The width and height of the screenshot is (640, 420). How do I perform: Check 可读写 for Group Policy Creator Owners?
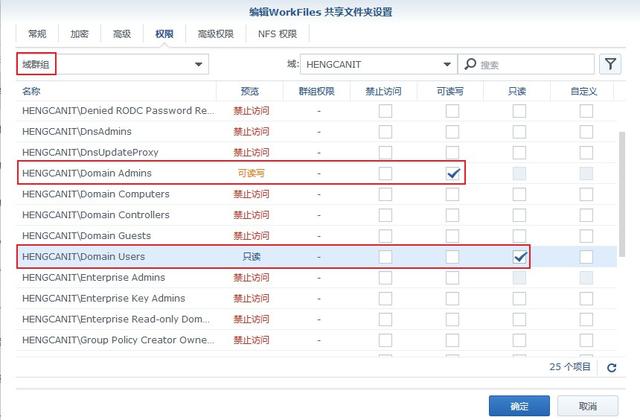[452, 340]
